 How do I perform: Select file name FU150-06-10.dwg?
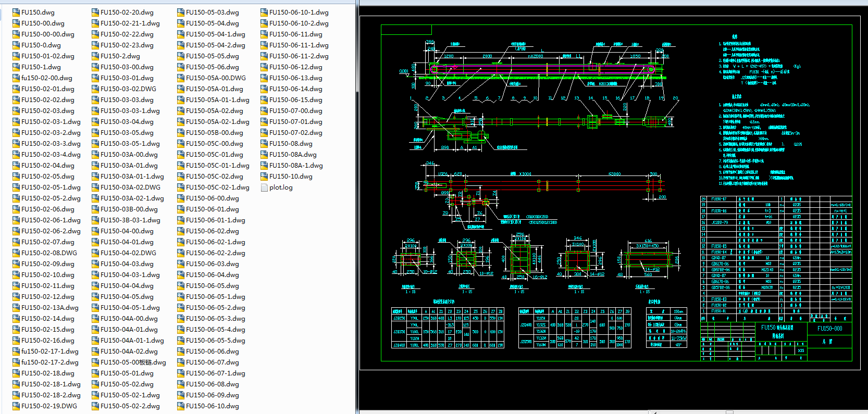pos(212,406)
